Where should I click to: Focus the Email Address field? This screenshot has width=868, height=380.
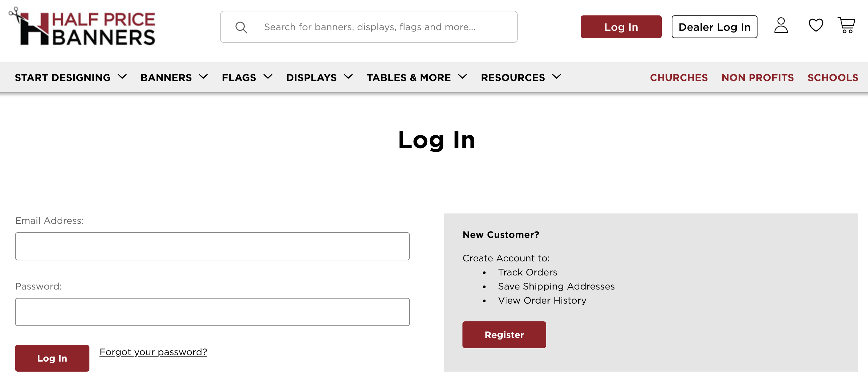click(212, 246)
